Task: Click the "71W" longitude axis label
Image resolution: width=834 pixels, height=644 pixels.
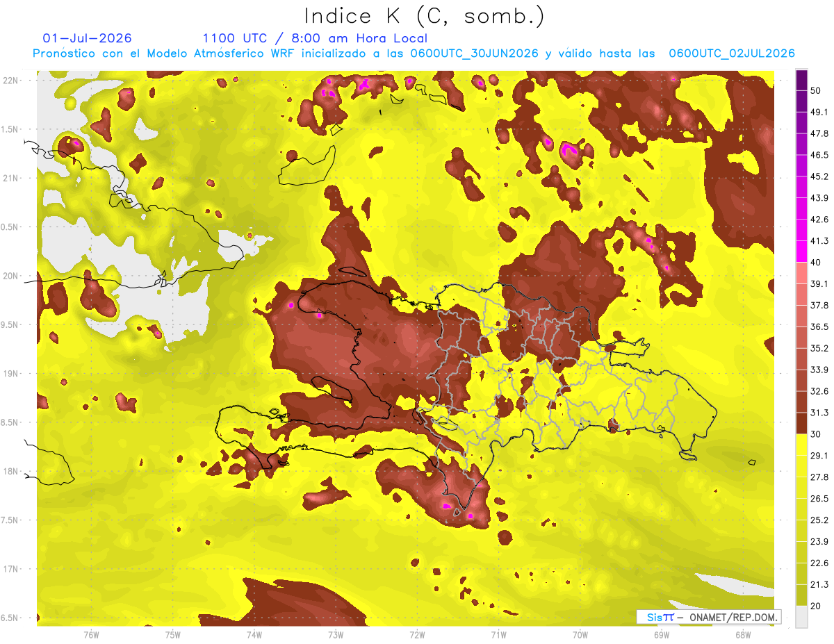Action: [498, 635]
